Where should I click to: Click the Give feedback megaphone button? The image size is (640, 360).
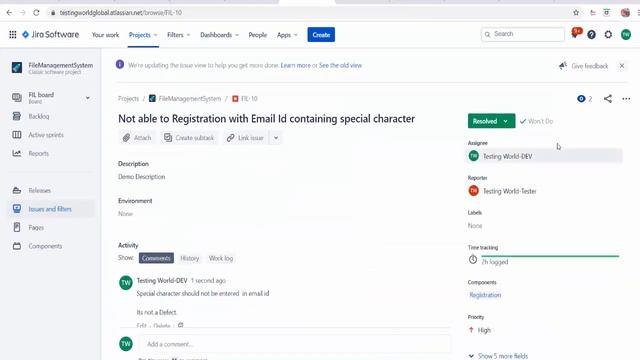(x=584, y=66)
